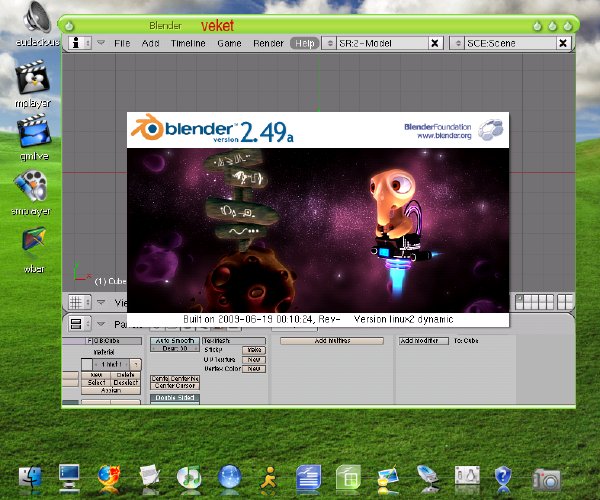The width and height of the screenshot is (600, 500).
Task: Open the Render menu
Action: [x=268, y=43]
